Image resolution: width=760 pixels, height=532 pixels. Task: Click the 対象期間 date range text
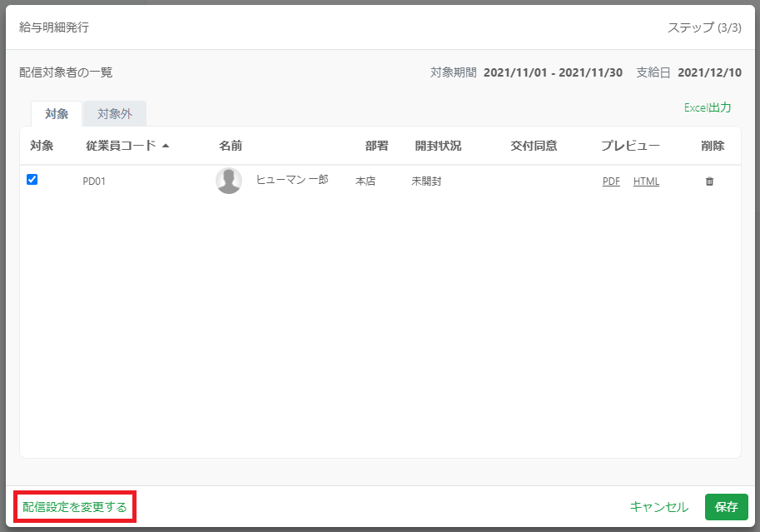(x=553, y=72)
